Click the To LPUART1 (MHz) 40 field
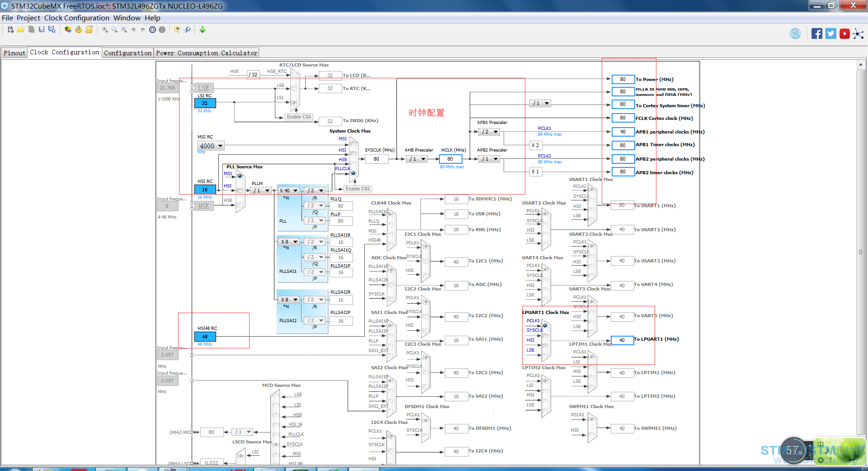The width and height of the screenshot is (868, 471). (622, 340)
